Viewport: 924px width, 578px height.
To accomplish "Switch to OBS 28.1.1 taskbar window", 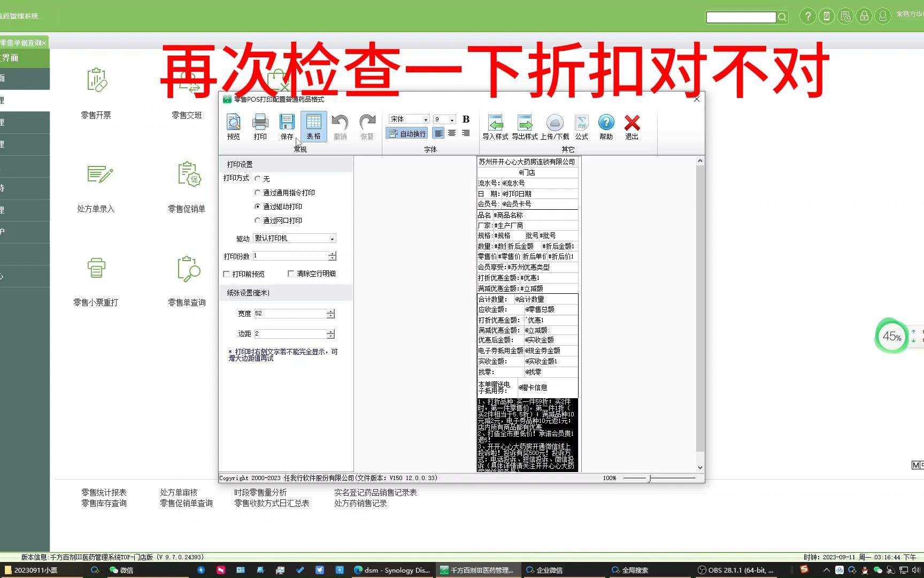I will click(737, 570).
